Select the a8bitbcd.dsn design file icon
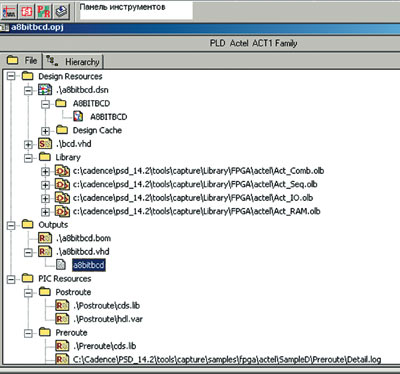 [45, 90]
